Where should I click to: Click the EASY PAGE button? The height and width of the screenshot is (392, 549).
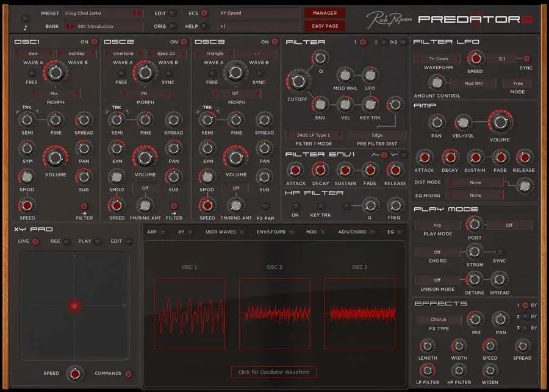pos(325,26)
